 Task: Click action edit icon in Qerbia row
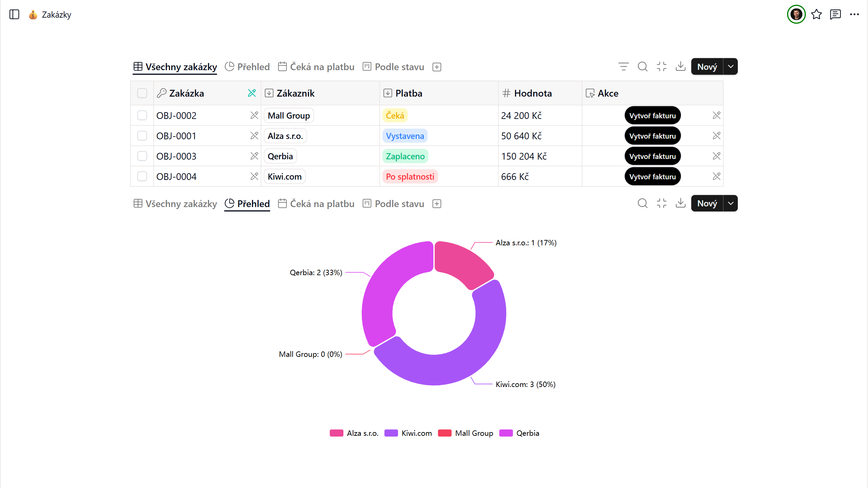point(716,156)
